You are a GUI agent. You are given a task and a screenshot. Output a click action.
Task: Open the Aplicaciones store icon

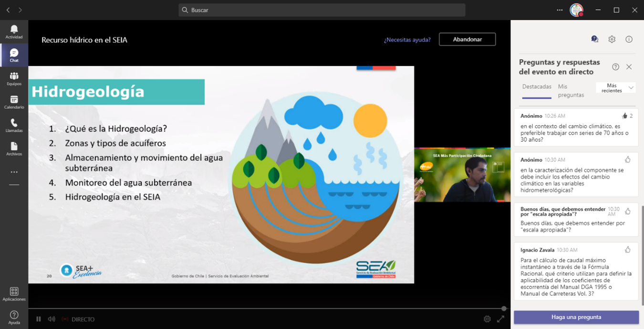(x=14, y=294)
